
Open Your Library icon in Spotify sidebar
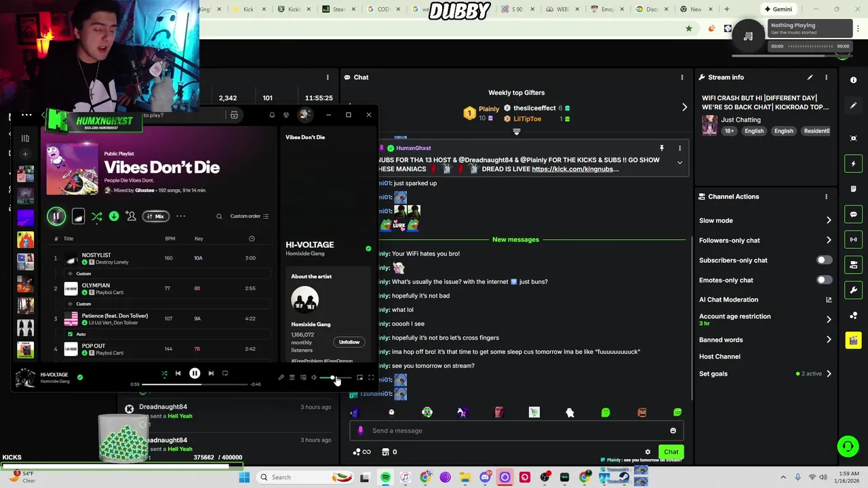click(25, 138)
